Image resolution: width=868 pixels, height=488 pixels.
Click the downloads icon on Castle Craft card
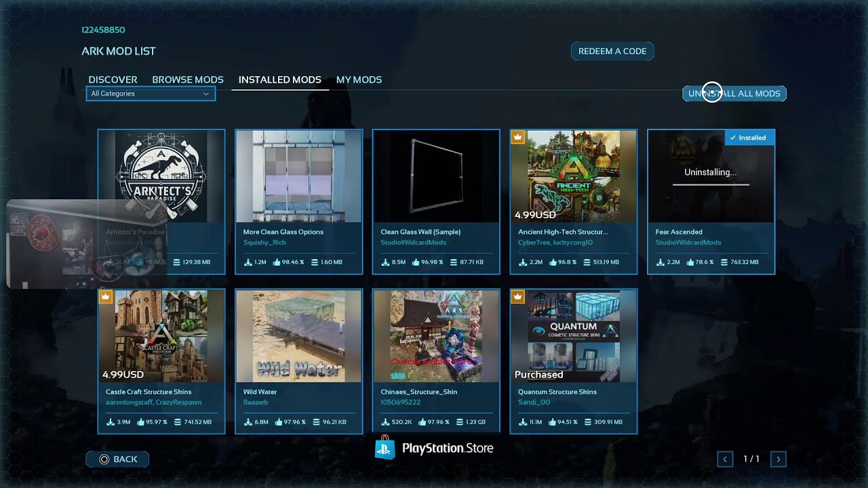111,422
